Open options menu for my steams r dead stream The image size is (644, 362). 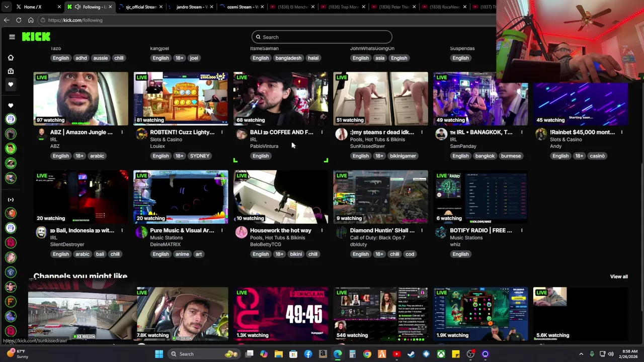click(422, 132)
